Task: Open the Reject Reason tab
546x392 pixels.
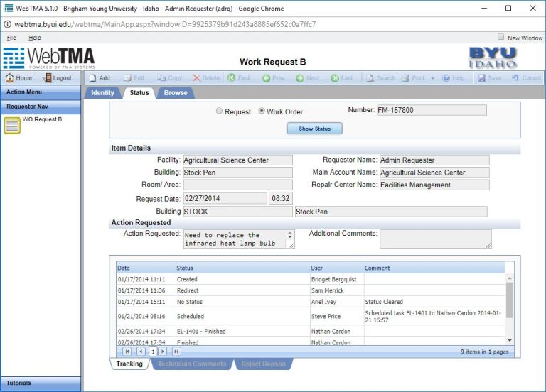Action: (263, 364)
